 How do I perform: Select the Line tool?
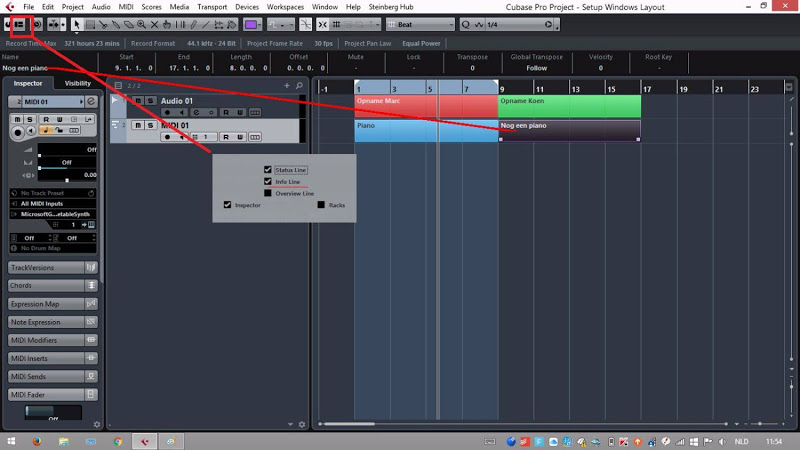206,24
